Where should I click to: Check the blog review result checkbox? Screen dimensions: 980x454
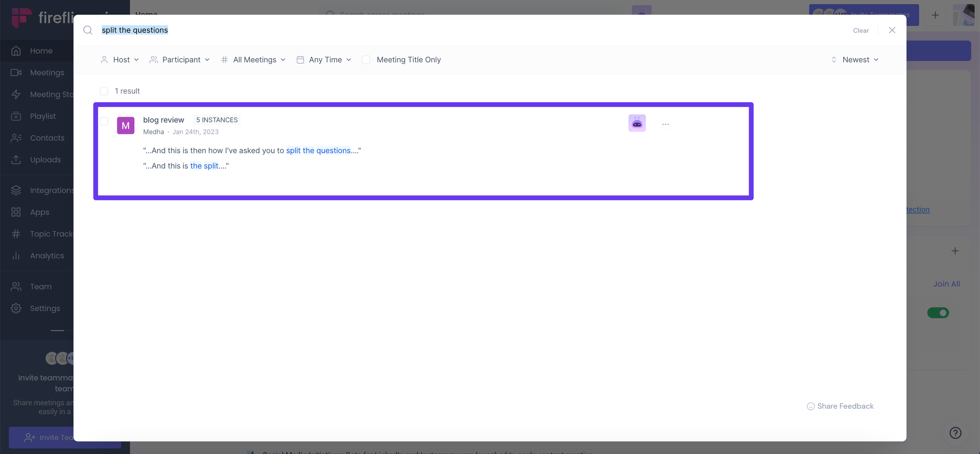point(104,121)
